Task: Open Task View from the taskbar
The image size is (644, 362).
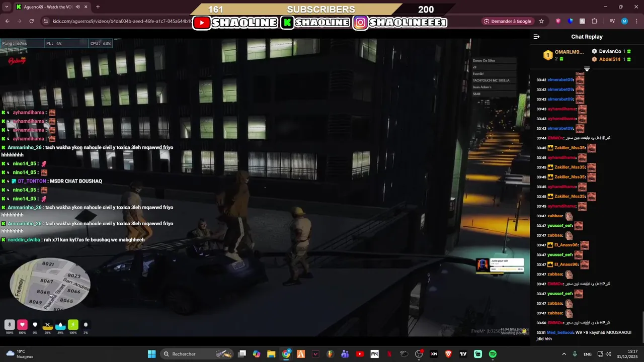Action: point(242,354)
